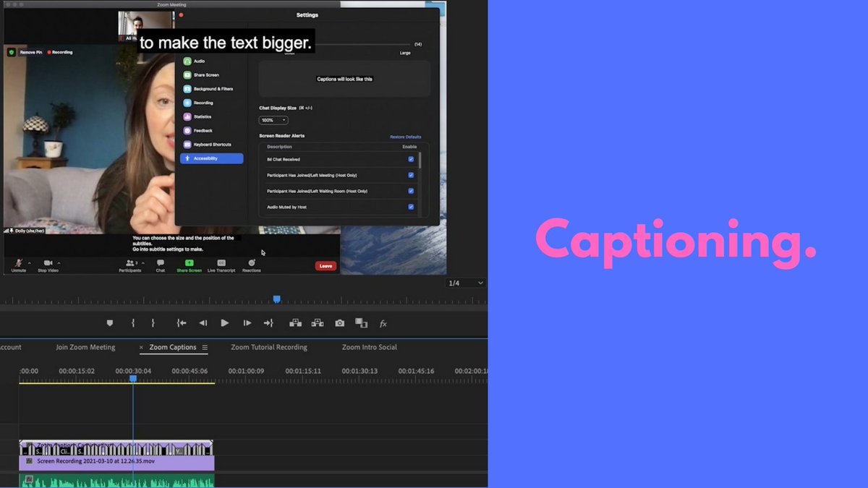This screenshot has height=488, width=868.
Task: Click the Captions will look like this preview
Action: (x=344, y=79)
